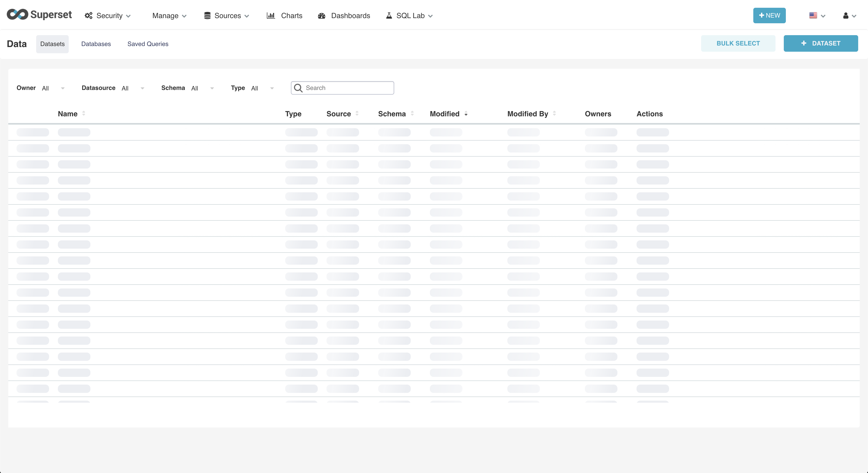Open the Security gears menu

(88, 16)
